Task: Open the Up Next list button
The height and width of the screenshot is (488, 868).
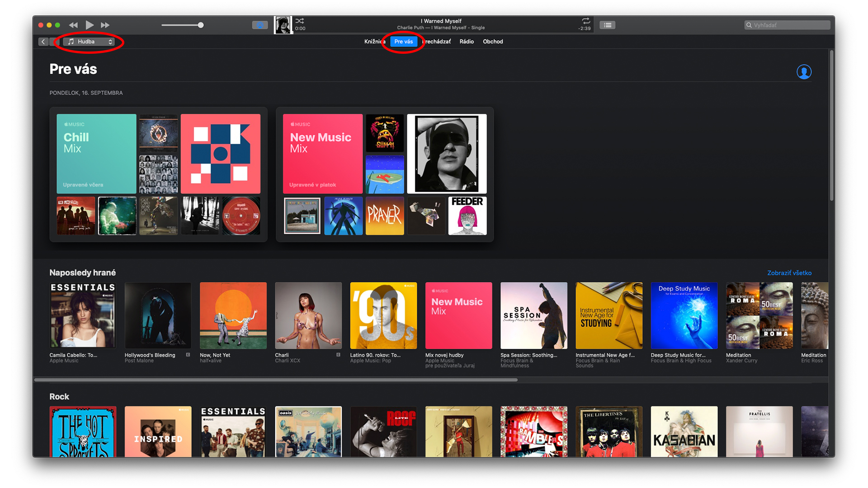Action: tap(607, 25)
